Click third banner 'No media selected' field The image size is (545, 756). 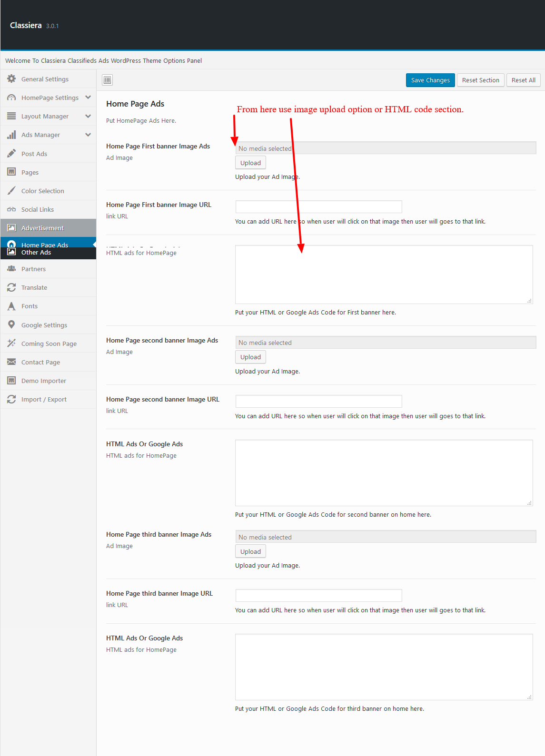(x=386, y=537)
